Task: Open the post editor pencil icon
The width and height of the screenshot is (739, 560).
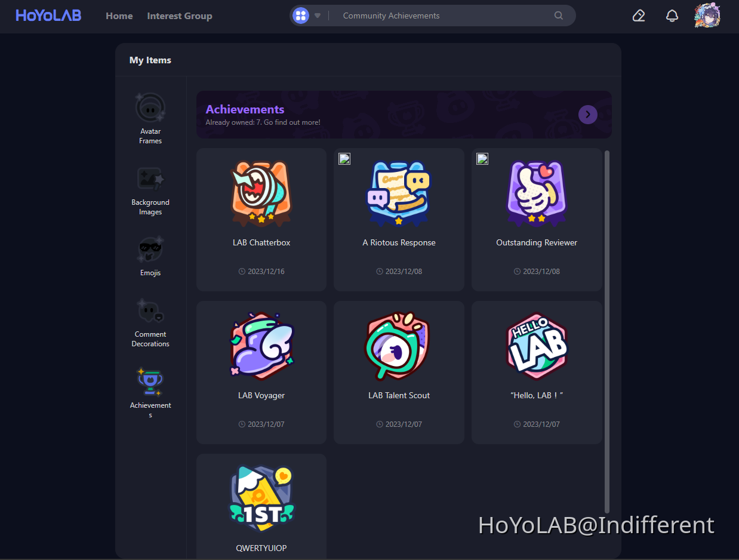Action: pyautogui.click(x=639, y=16)
